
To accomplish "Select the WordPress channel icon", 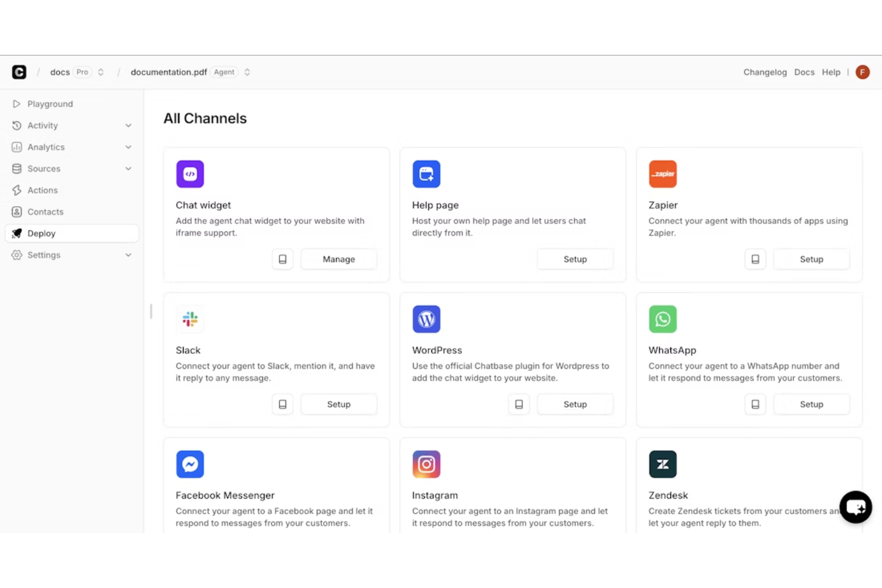I will 426,319.
